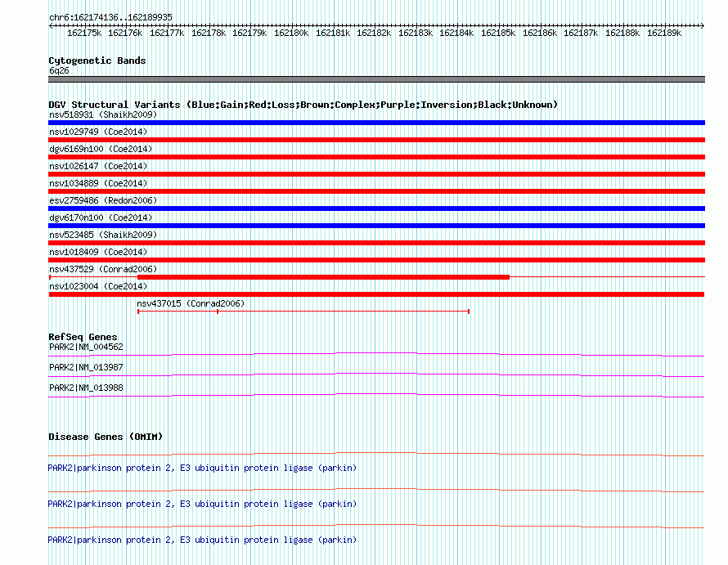Click the blue bar under dgv6170n100
This screenshot has width=728, height=565.
376,226
